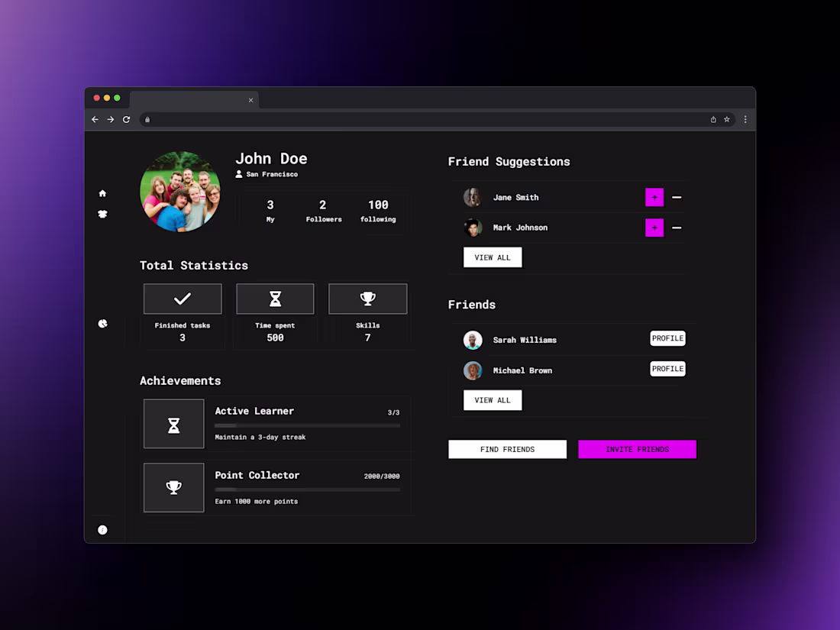Click the INVITE FRIENDS button

point(637,449)
